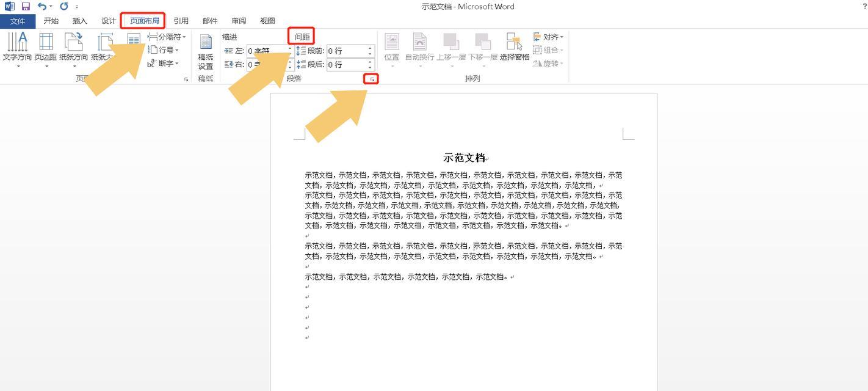Click into the 段前 spacing value field

point(346,51)
